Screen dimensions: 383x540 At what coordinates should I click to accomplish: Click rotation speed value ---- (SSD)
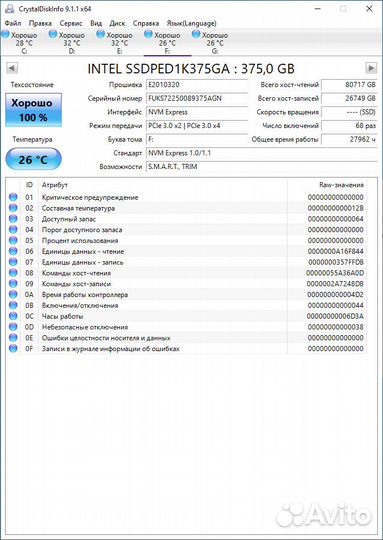coord(349,112)
